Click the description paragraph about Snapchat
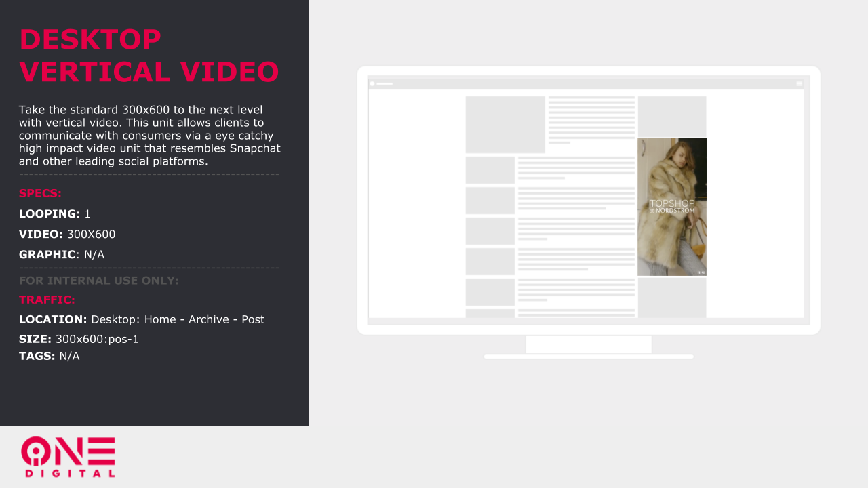 tap(150, 136)
